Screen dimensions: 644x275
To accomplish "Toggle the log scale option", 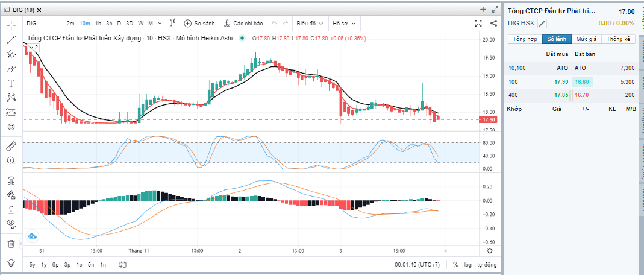I will click(467, 264).
